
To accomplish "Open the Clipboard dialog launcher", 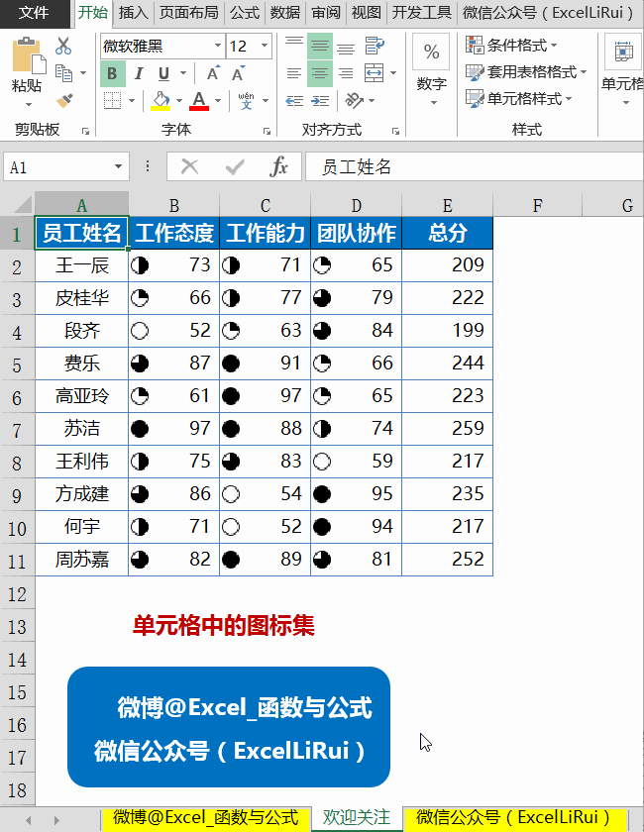I will pyautogui.click(x=85, y=131).
